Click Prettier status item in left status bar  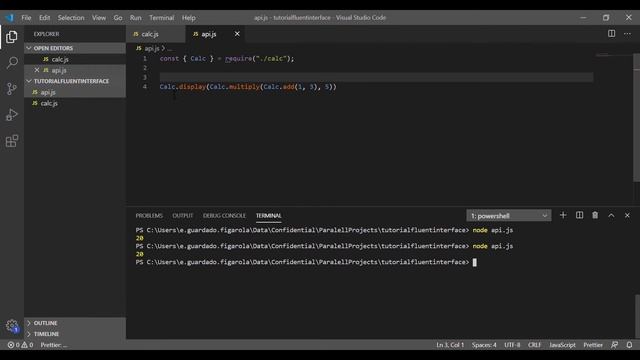[53, 345]
